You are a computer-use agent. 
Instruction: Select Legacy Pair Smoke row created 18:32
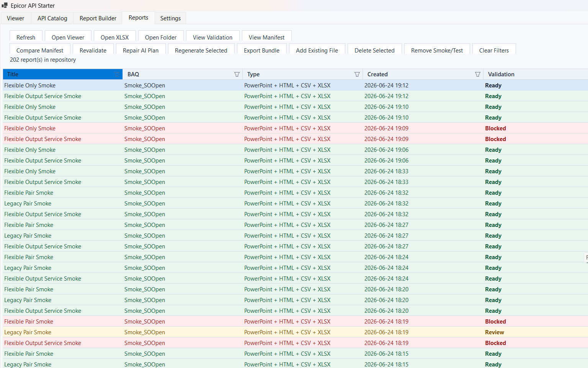(296, 204)
